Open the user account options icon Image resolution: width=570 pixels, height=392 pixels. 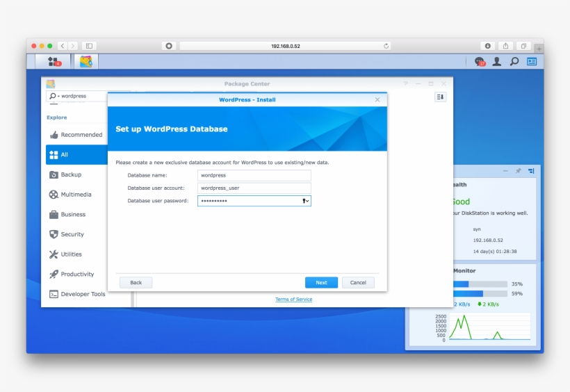496,61
